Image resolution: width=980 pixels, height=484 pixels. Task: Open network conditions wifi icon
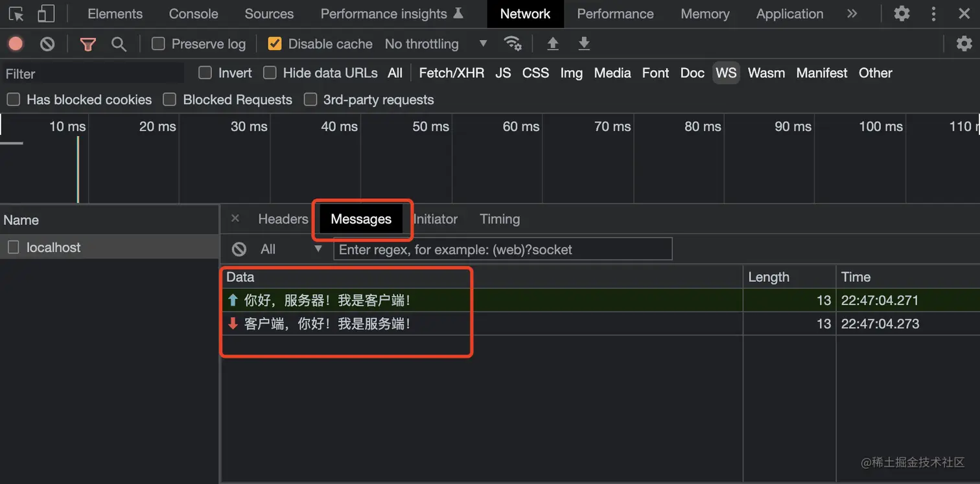click(513, 43)
